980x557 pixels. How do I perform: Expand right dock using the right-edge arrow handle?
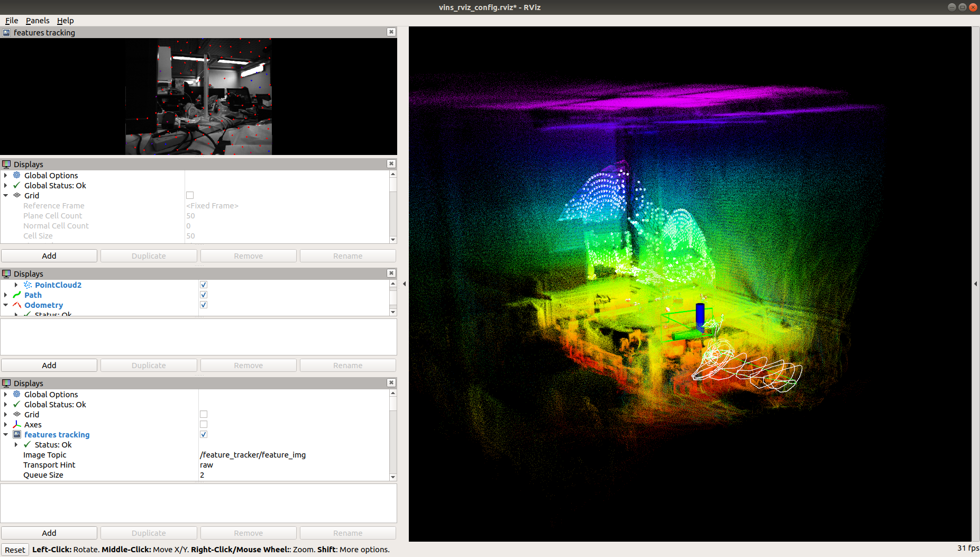[x=976, y=284]
